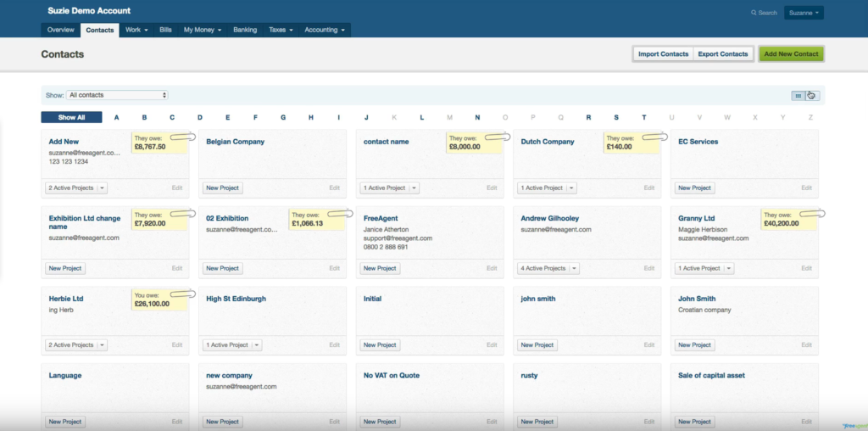Filter contacts by letter A
Screen dimensions: 868x431
click(x=116, y=117)
